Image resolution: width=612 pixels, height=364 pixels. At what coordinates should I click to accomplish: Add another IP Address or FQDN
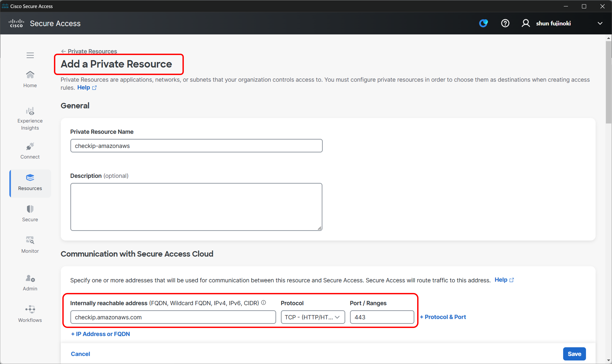100,334
